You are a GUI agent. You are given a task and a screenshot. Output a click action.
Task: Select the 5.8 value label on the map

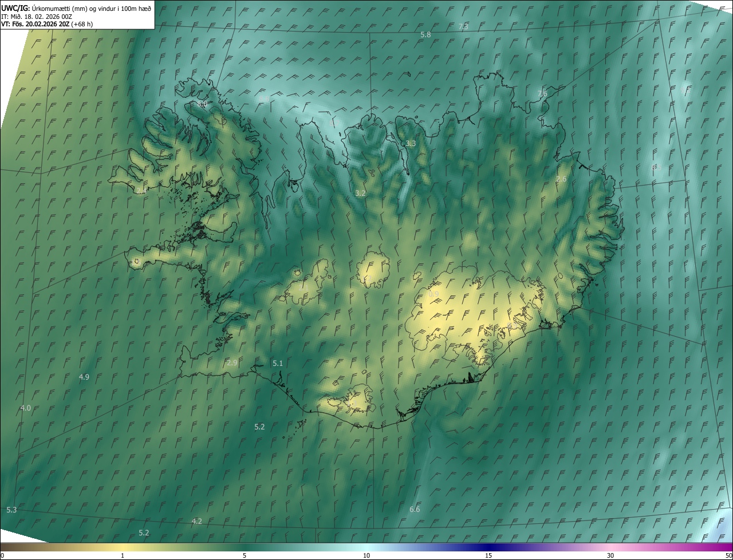click(x=425, y=35)
